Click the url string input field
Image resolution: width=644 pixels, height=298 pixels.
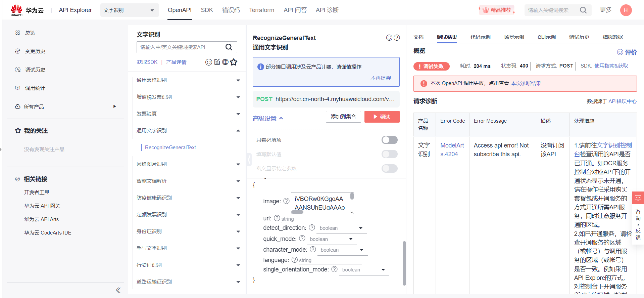click(x=312, y=219)
